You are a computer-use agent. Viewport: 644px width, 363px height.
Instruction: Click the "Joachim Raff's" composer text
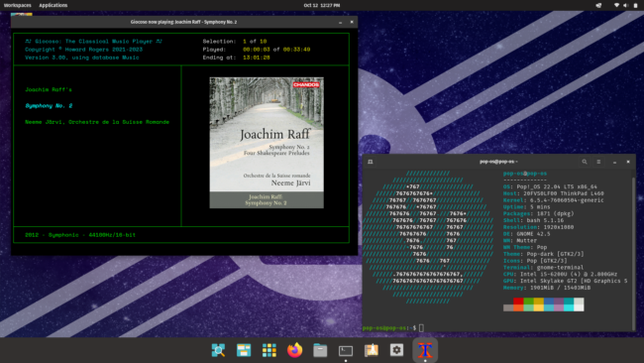49,89
